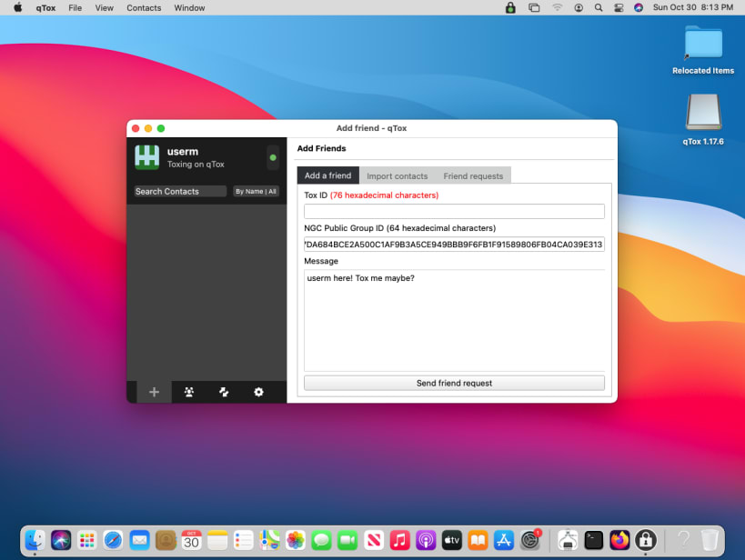Click the date and time in menu bar

click(x=693, y=7)
